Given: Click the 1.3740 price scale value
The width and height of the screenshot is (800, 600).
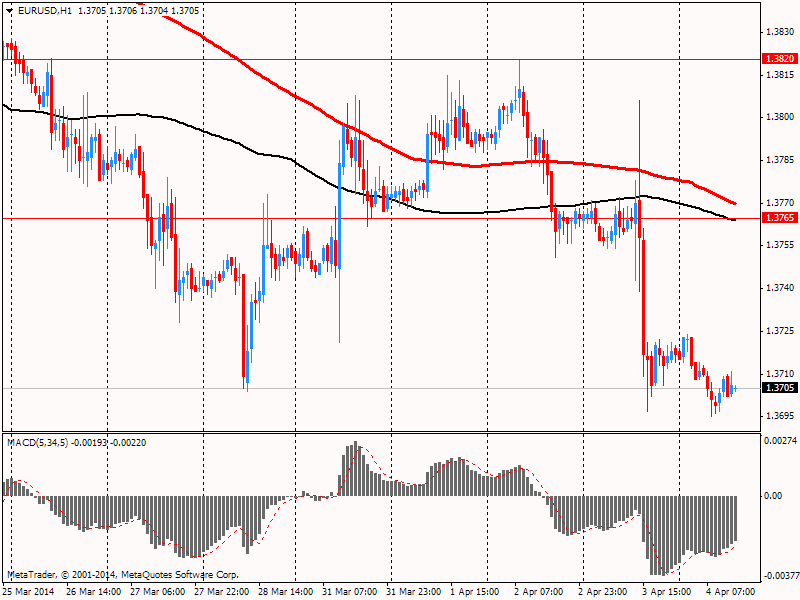Looking at the screenshot, I should click(x=780, y=288).
